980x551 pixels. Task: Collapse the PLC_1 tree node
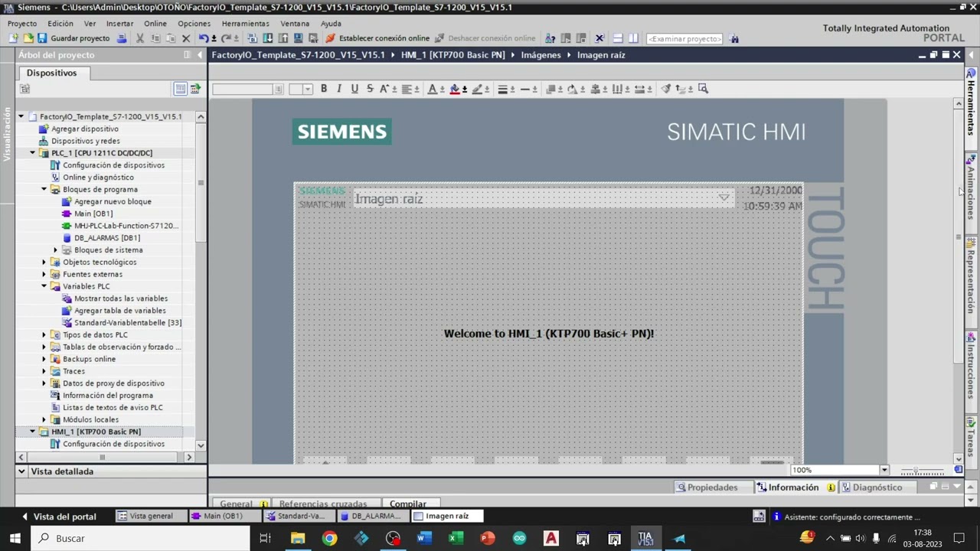(33, 153)
